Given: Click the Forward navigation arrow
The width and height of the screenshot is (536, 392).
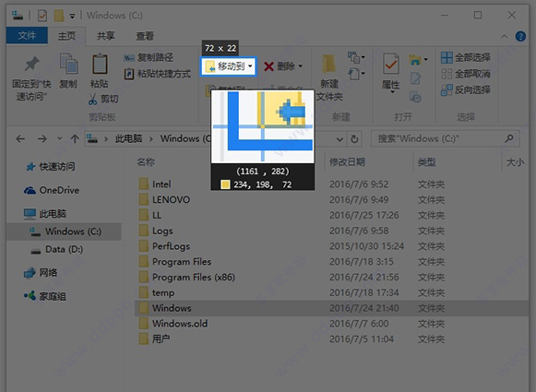Looking at the screenshot, I should point(42,138).
